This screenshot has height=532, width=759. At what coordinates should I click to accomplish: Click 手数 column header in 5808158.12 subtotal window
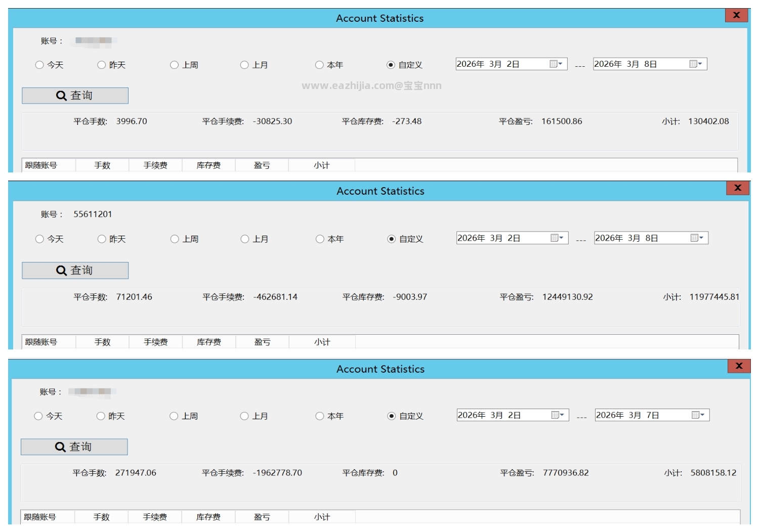101,517
